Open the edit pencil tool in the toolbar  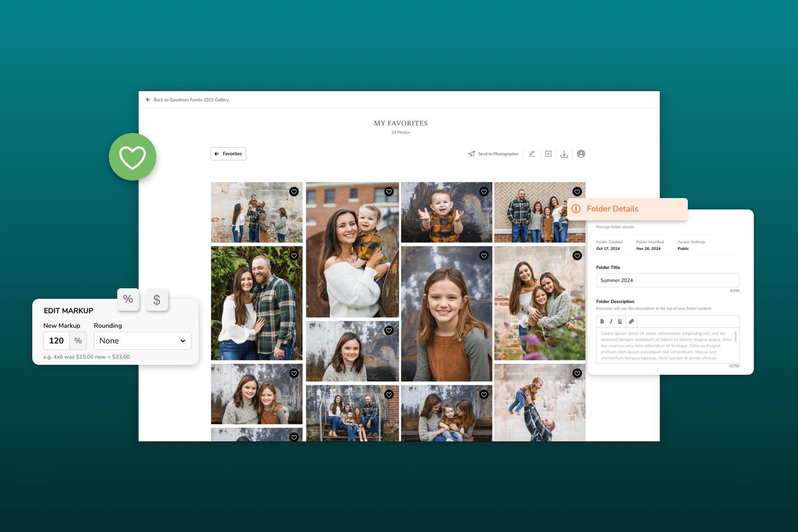[532, 153]
